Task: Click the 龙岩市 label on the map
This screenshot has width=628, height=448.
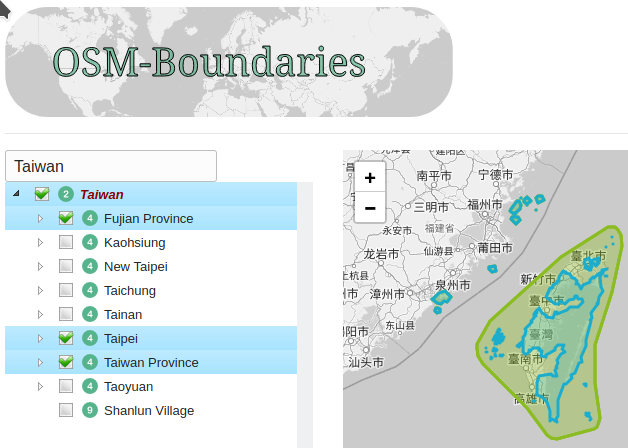Action: click(381, 254)
